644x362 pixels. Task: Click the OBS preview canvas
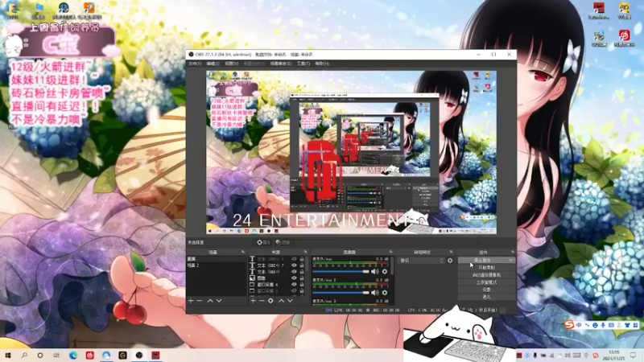(351, 152)
